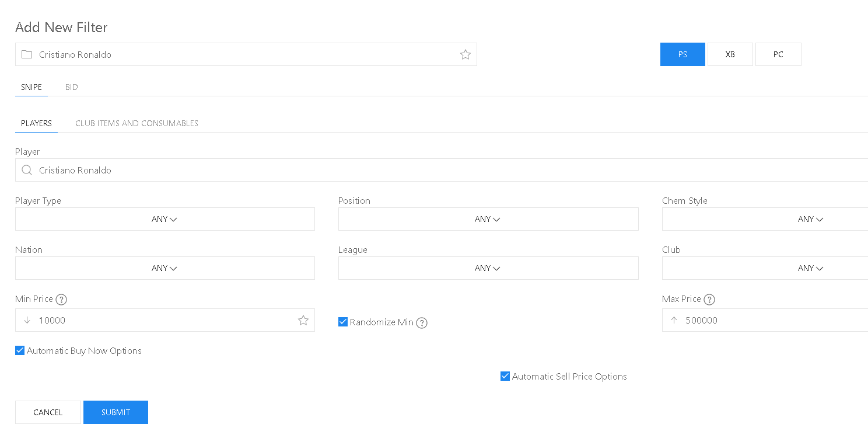Click the star icon in filter name field

click(465, 54)
